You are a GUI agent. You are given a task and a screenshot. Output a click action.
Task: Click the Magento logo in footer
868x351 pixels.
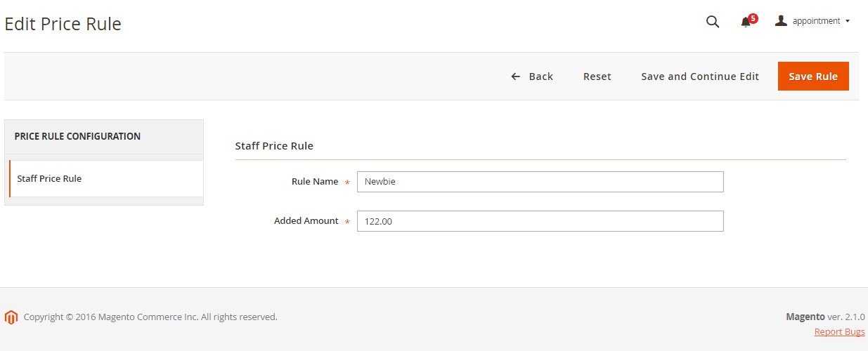tap(11, 317)
